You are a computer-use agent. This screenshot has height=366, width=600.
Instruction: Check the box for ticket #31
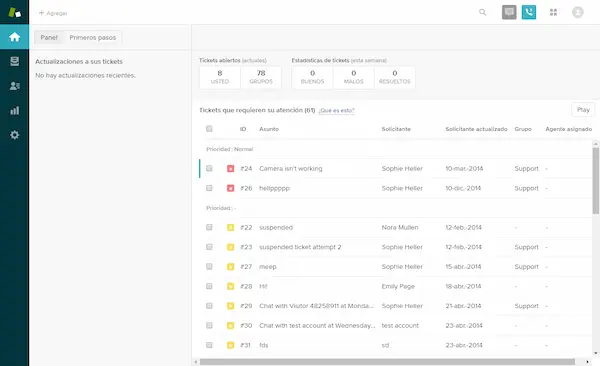pos(209,345)
